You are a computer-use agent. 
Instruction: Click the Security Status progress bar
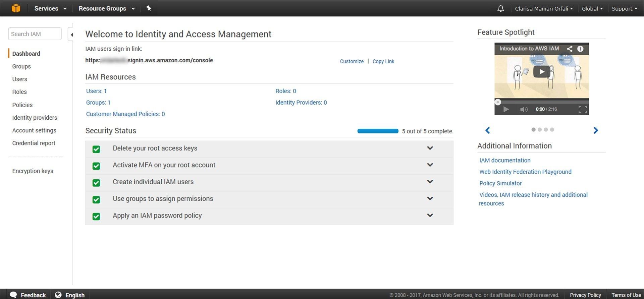[378, 131]
